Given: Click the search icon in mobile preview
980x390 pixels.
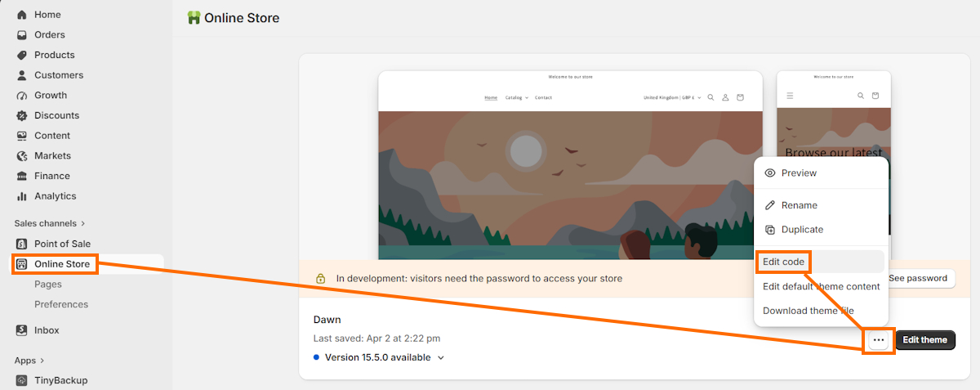Looking at the screenshot, I should (x=861, y=96).
